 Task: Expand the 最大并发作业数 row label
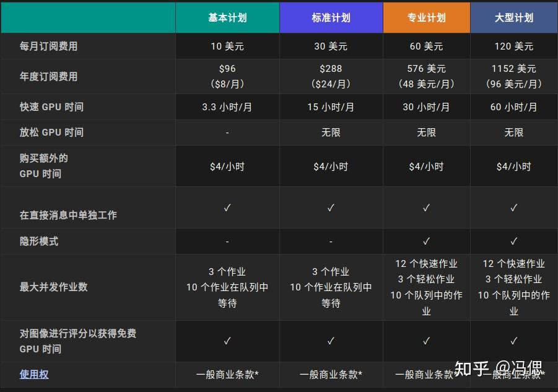(45, 286)
